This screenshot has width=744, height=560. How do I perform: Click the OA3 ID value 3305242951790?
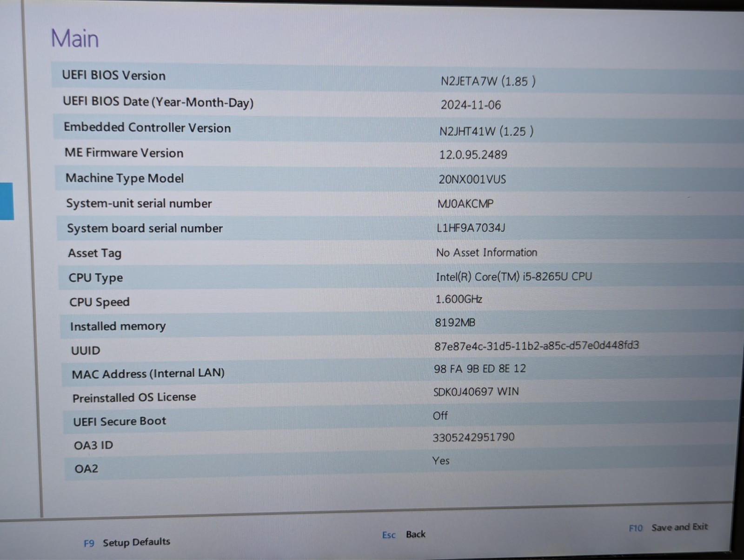[x=473, y=438]
